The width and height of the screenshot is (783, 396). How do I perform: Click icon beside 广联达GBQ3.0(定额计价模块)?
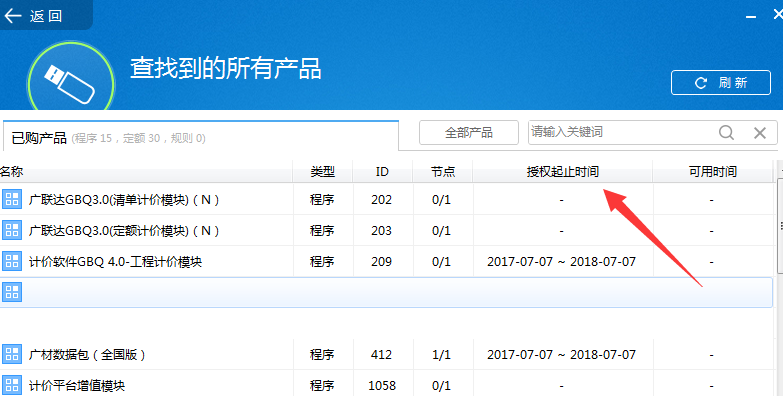click(12, 230)
